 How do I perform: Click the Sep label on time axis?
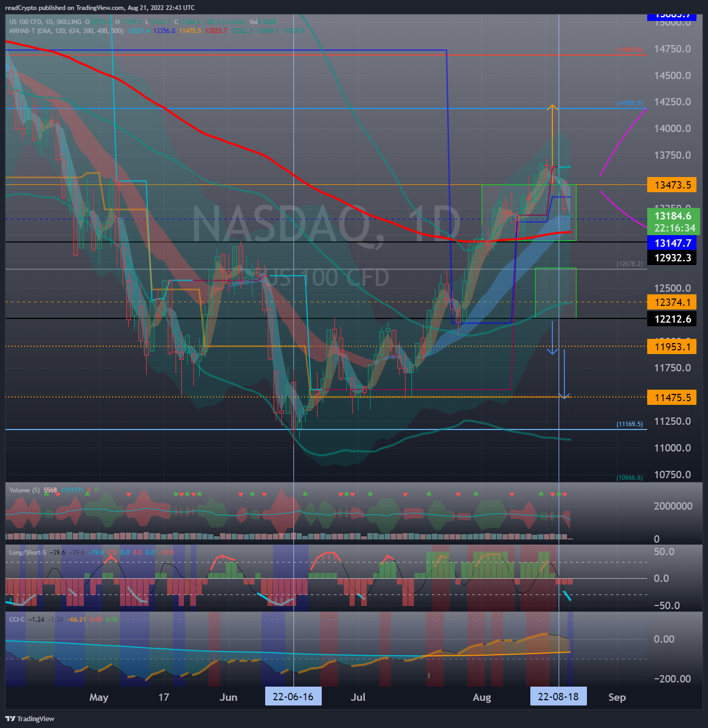tap(617, 697)
